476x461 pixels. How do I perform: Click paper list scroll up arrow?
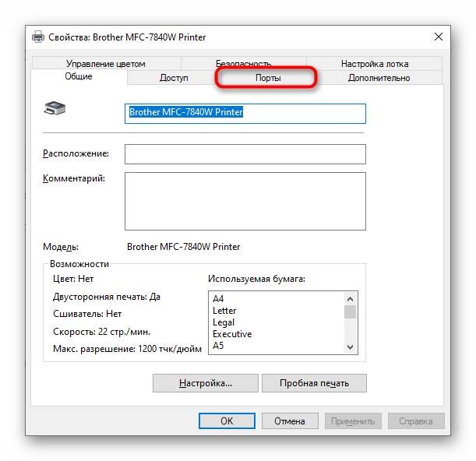pos(350,299)
